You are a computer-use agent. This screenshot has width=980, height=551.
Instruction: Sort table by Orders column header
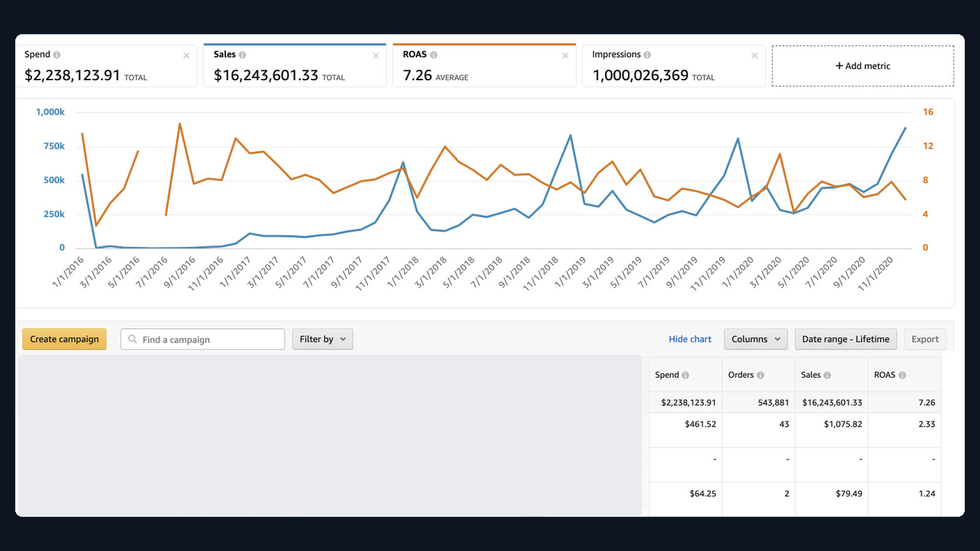click(741, 375)
